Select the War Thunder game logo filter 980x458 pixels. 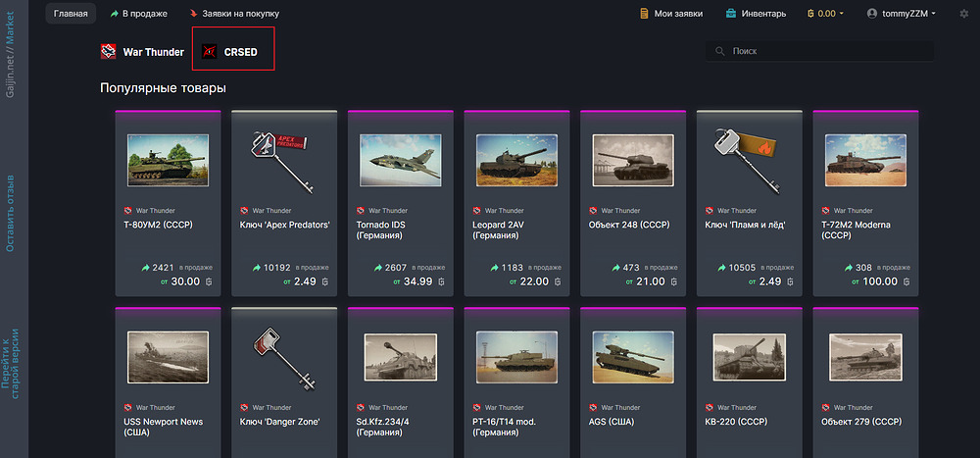(108, 52)
